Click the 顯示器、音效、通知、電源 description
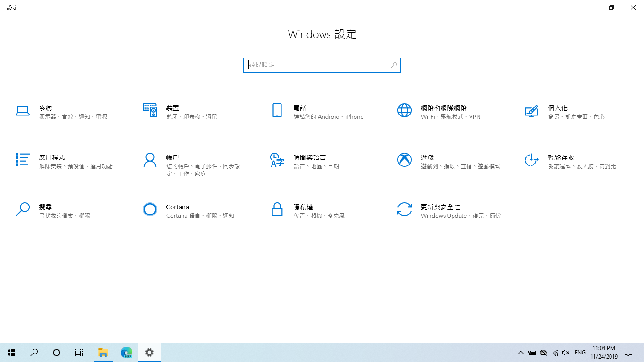 pos(73,117)
